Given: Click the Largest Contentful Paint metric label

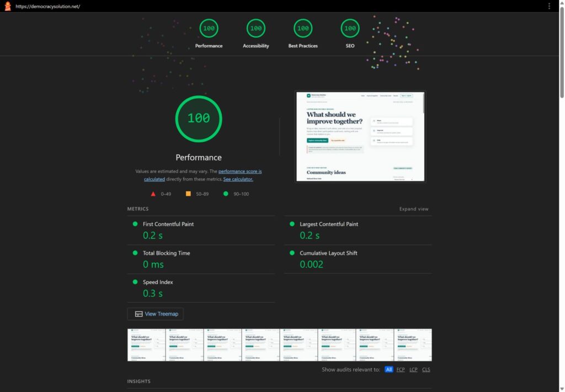Looking at the screenshot, I should point(329,224).
